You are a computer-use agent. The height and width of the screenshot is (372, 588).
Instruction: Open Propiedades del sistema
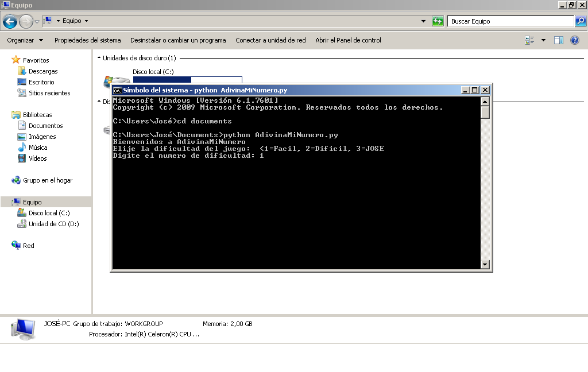[87, 40]
